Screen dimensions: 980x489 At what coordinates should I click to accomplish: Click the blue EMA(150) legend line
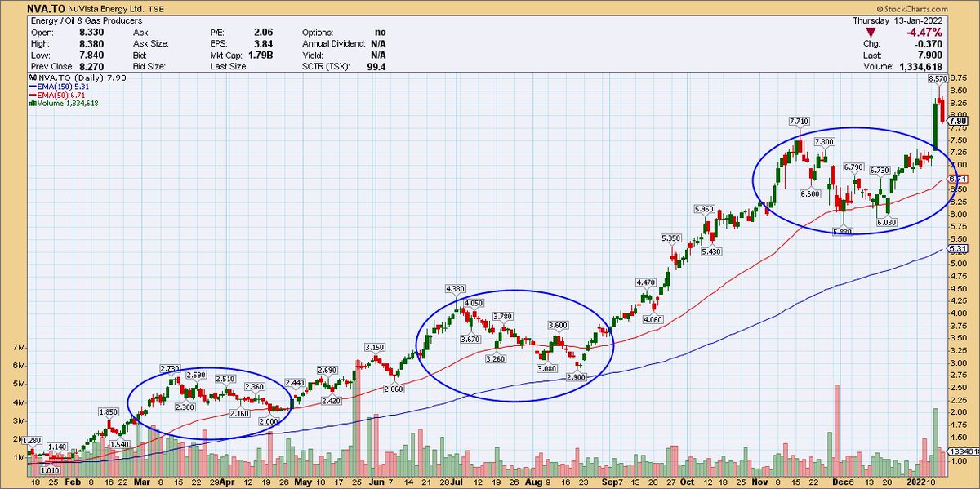tap(32, 87)
